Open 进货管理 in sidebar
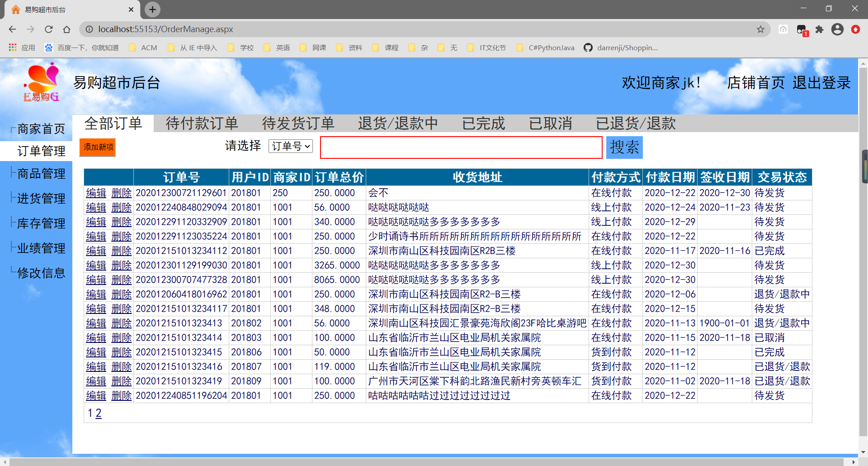The width and height of the screenshot is (868, 466). [41, 199]
